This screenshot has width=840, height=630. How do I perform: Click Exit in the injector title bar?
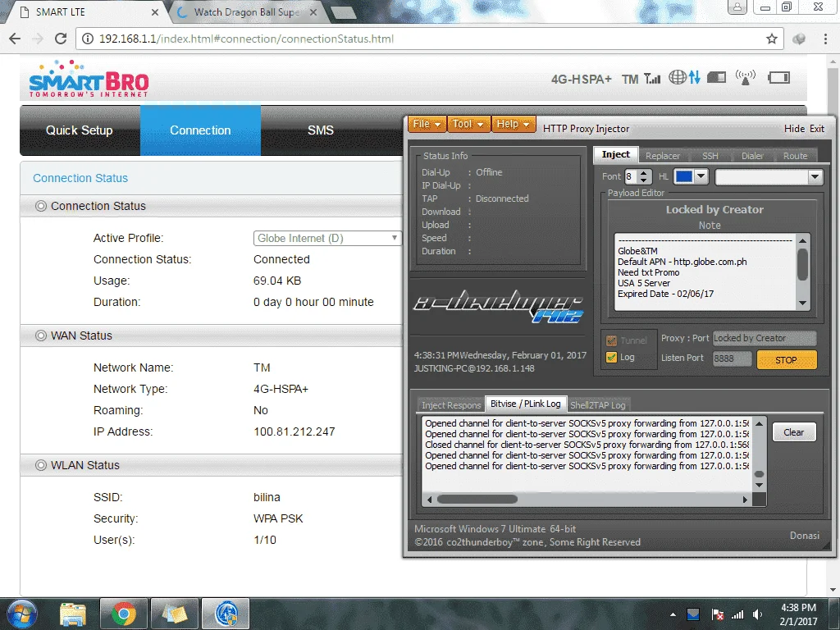(817, 129)
